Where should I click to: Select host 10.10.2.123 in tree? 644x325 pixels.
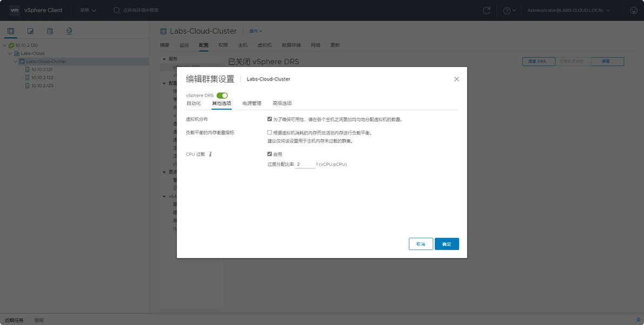(x=42, y=86)
